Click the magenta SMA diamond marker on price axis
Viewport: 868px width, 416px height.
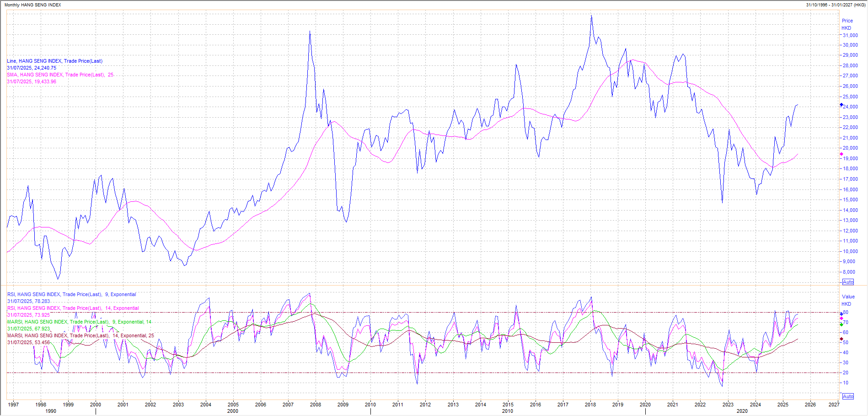click(841, 154)
